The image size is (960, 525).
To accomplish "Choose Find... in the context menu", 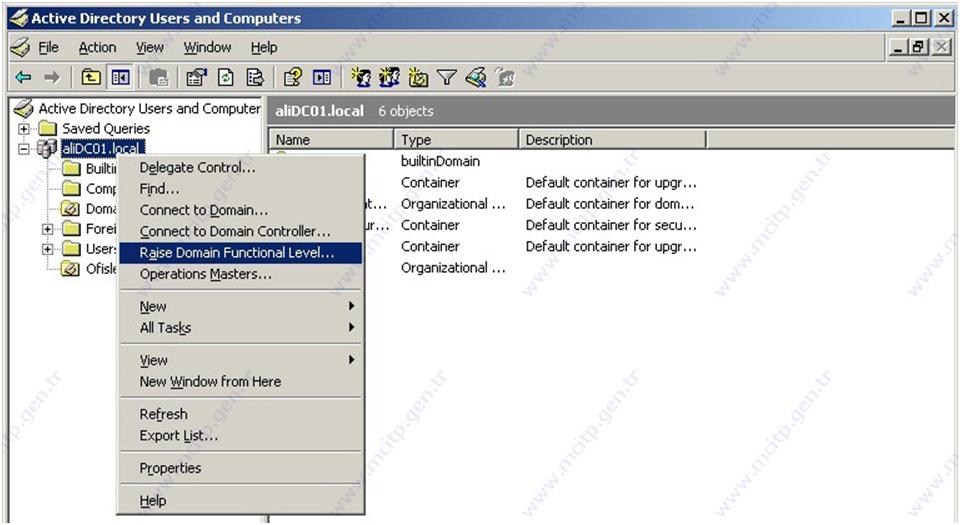I will 241,188.
